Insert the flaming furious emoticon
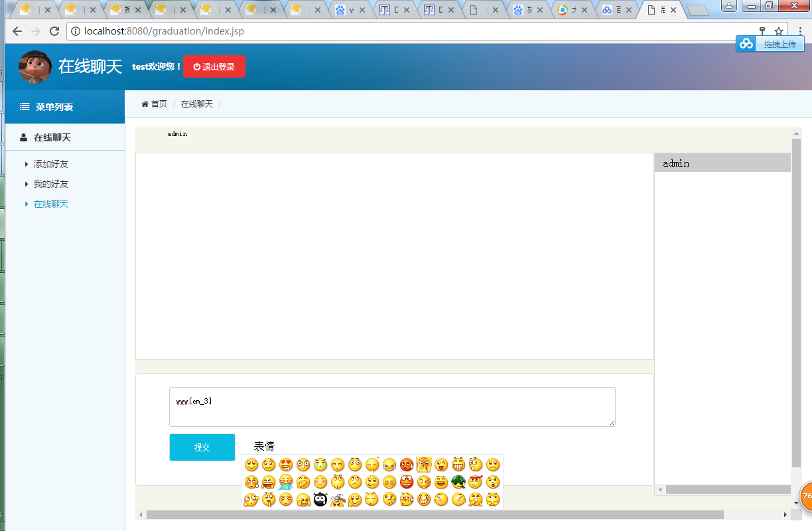 [x=424, y=465]
